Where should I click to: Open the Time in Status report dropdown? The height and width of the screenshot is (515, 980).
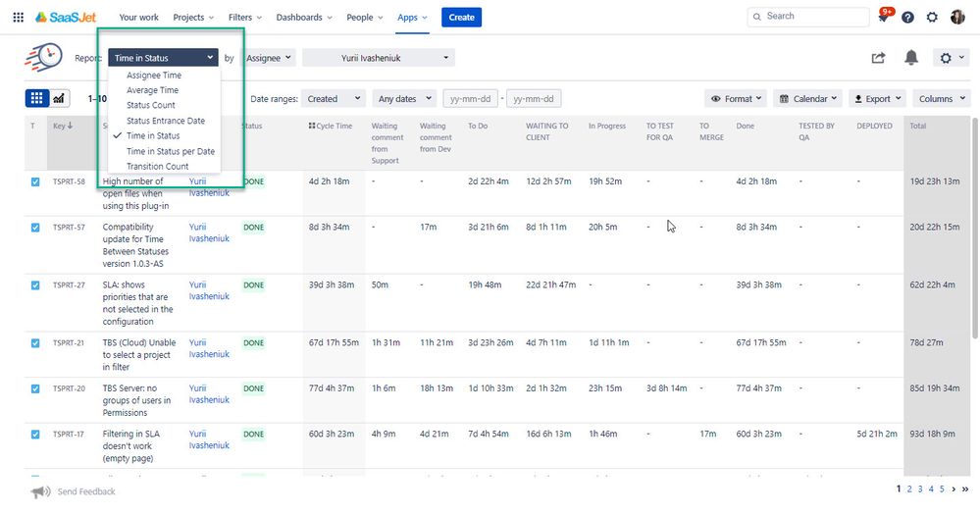[163, 58]
